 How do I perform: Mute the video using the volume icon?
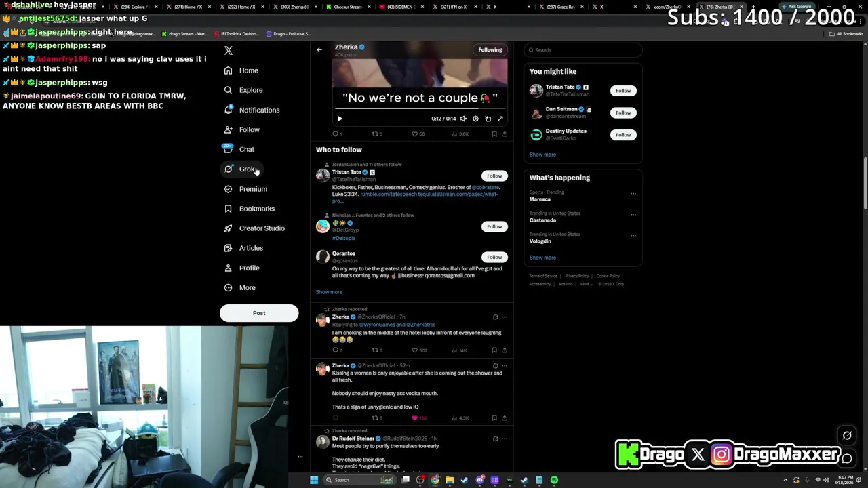coord(463,119)
